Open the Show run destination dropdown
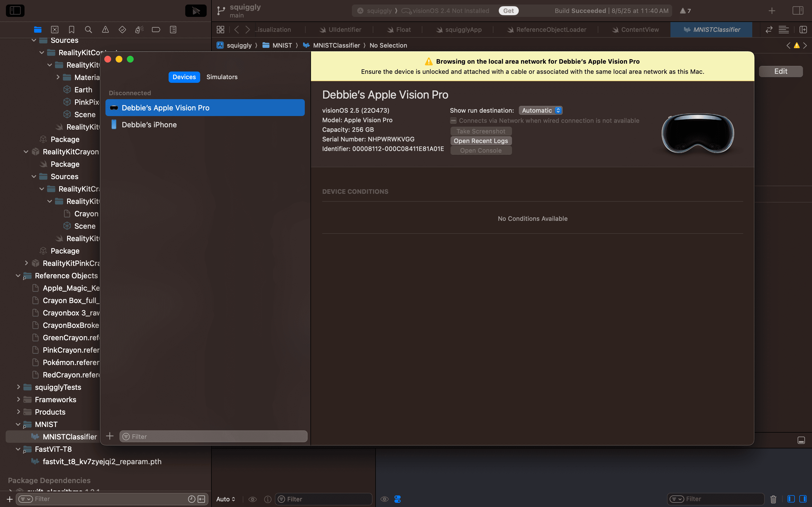This screenshot has width=812, height=507. coord(540,110)
